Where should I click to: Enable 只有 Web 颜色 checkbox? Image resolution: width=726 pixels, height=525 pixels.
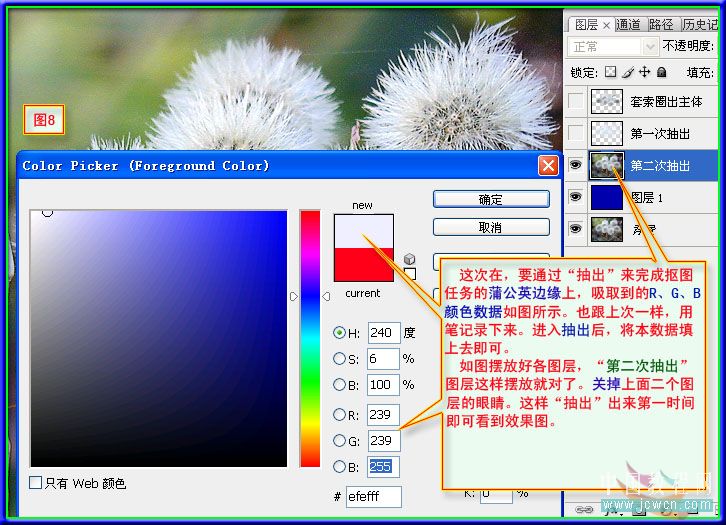35,482
